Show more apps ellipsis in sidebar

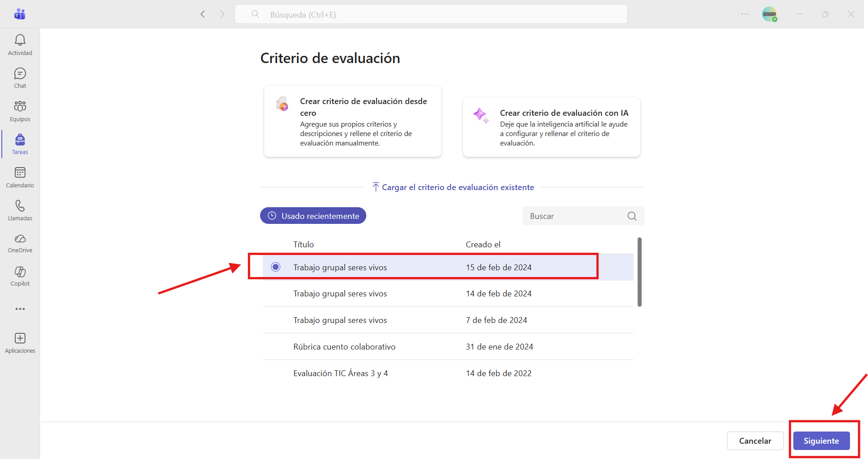(x=20, y=309)
